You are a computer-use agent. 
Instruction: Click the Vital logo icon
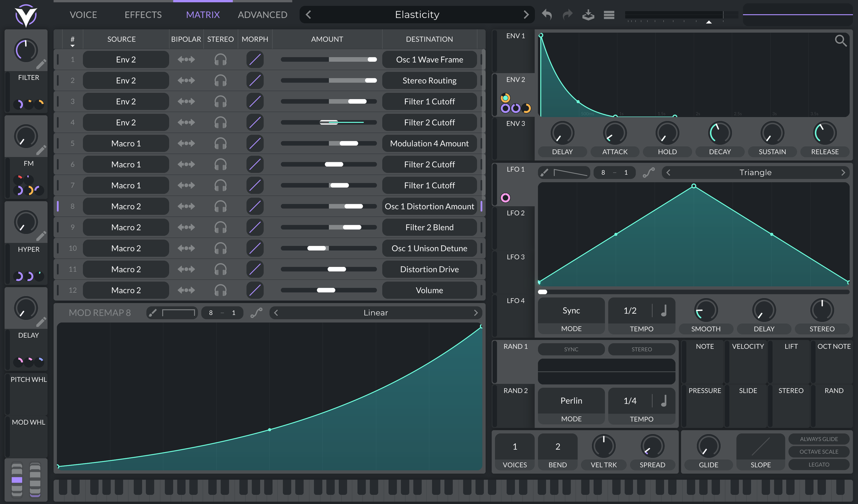click(26, 15)
